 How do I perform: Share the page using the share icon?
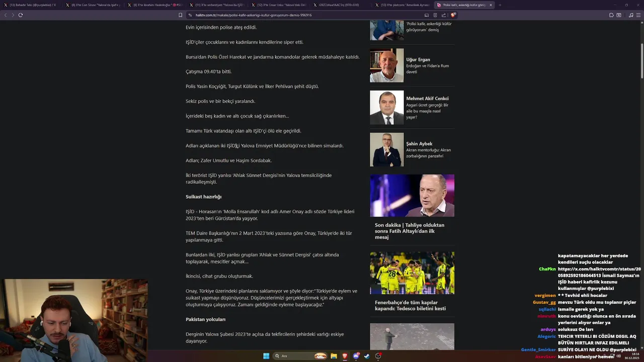coord(443,15)
